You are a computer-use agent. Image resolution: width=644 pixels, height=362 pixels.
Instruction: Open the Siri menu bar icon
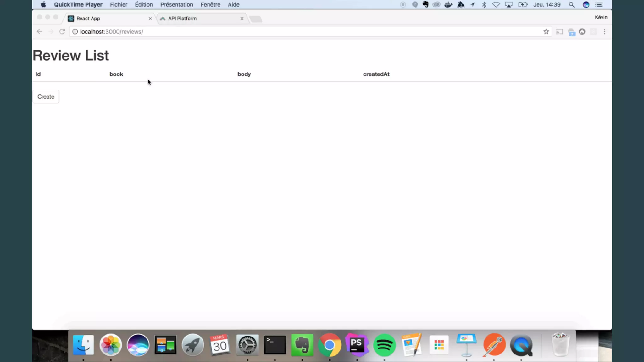click(586, 4)
